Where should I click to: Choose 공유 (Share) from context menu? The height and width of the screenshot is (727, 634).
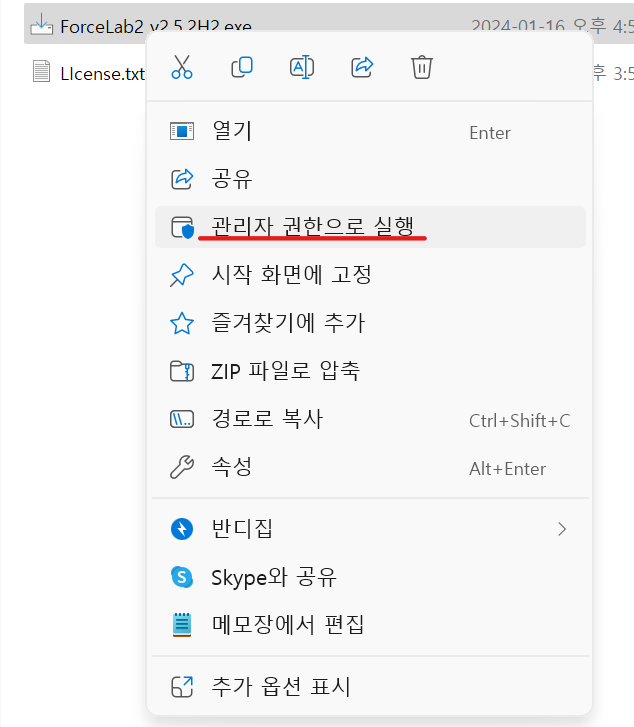[370, 179]
